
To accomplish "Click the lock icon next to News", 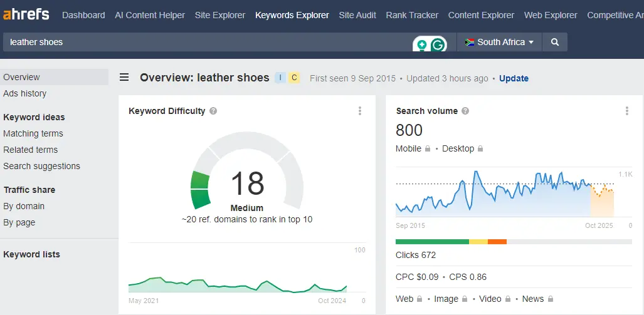I will [551, 299].
